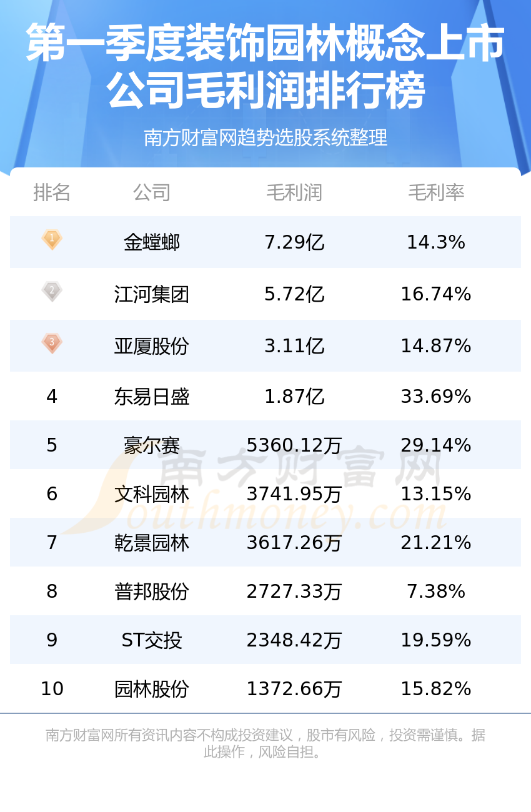Click the 毛利润 column header
This screenshot has width=531, height=812.
[294, 192]
